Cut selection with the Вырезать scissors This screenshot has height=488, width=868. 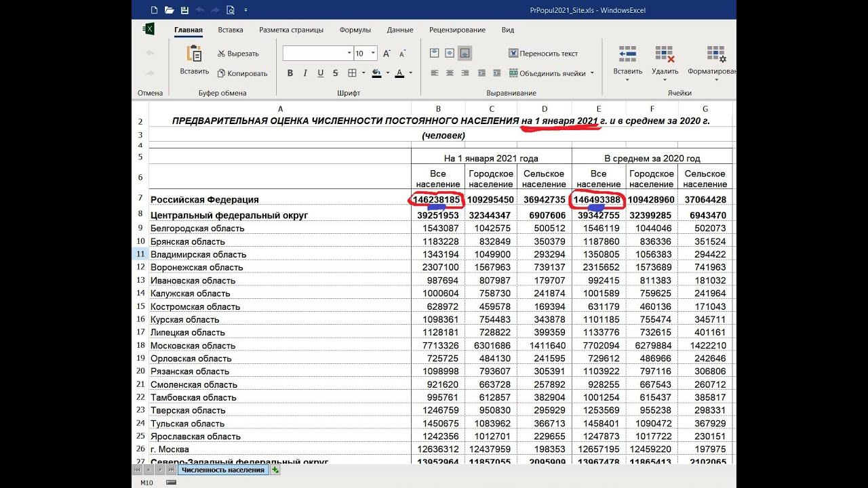tap(238, 54)
